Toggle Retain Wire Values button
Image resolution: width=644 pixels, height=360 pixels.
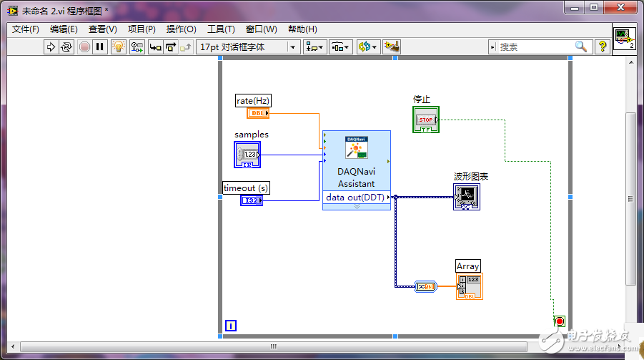click(x=137, y=47)
